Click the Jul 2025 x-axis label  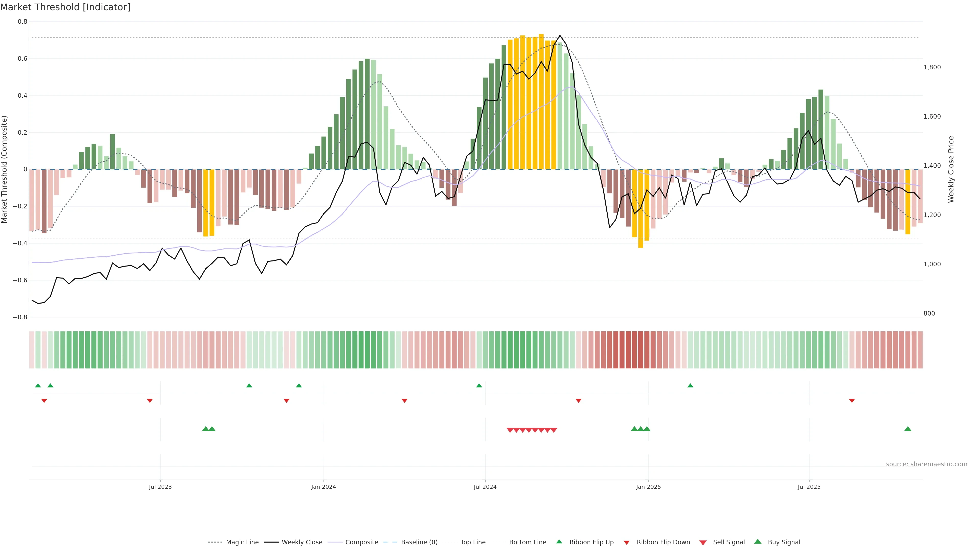(809, 487)
